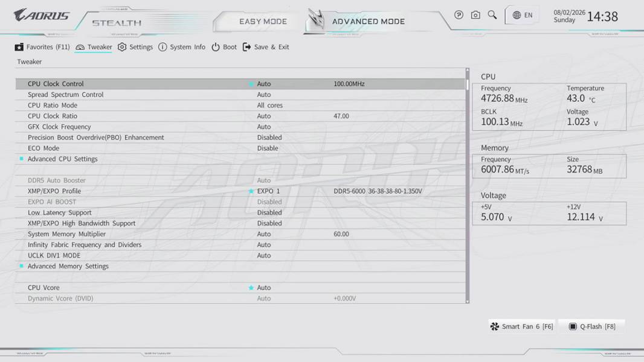Image resolution: width=644 pixels, height=362 pixels.
Task: Click the Favorites star folder icon
Action: tap(19, 47)
